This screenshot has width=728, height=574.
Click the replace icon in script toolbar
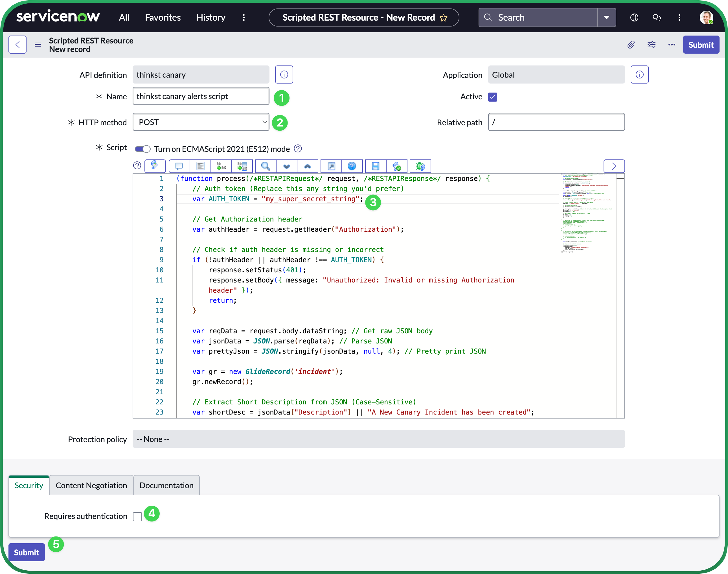221,166
